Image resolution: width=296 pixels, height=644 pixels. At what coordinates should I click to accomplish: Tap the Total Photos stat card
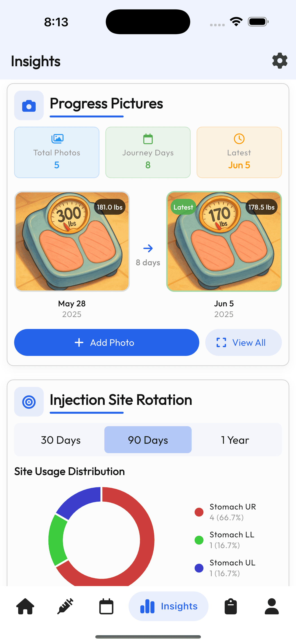(57, 152)
